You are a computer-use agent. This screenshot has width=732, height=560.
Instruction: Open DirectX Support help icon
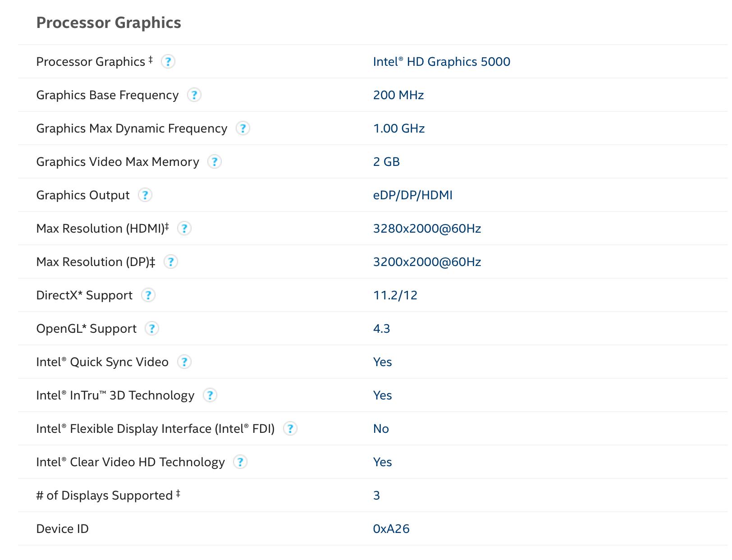pos(148,295)
